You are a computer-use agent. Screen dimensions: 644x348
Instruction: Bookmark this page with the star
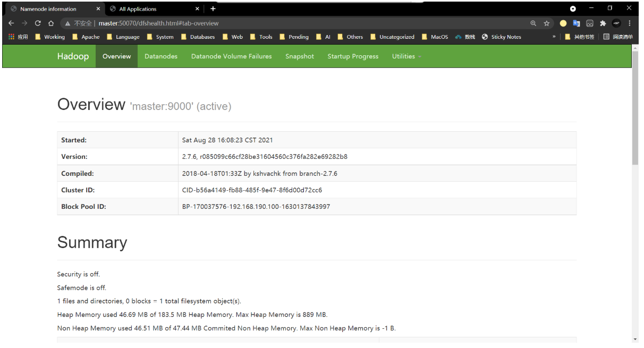pos(546,23)
